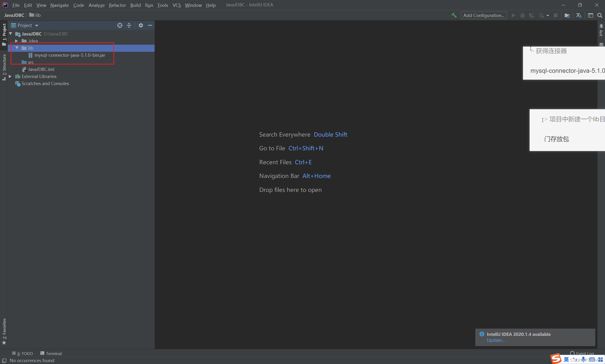Click the translate icon in the toolbar
605x364 pixels.
(x=579, y=15)
